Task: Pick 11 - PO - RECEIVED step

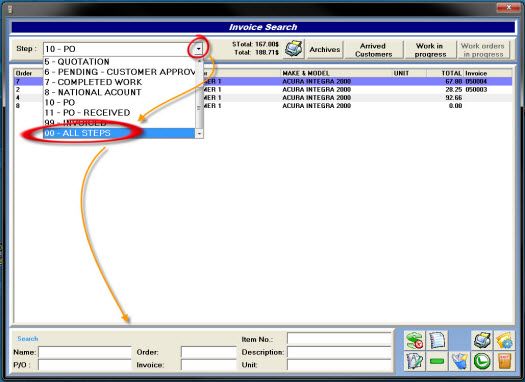Action: point(120,113)
